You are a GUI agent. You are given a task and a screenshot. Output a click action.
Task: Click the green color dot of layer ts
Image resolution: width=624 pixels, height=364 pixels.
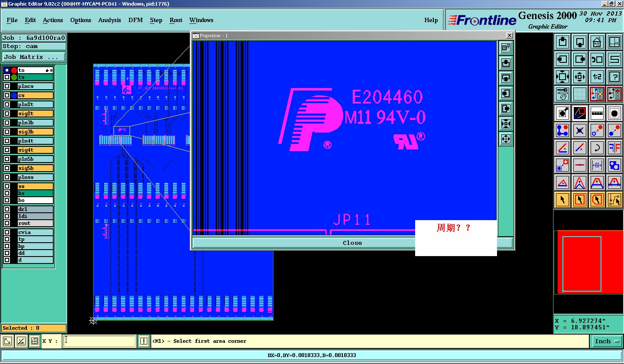[x=14, y=77]
